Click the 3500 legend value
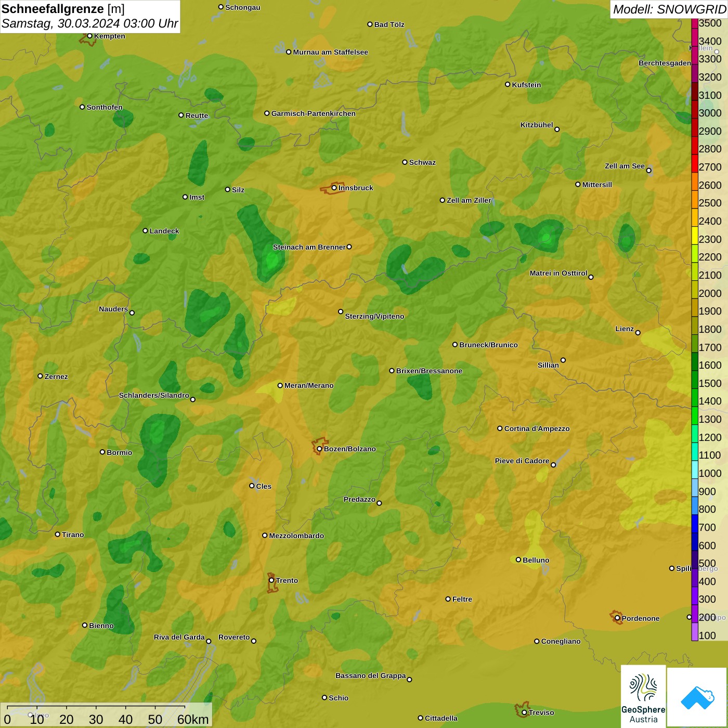Screen dimensions: 728x728 pos(710,23)
